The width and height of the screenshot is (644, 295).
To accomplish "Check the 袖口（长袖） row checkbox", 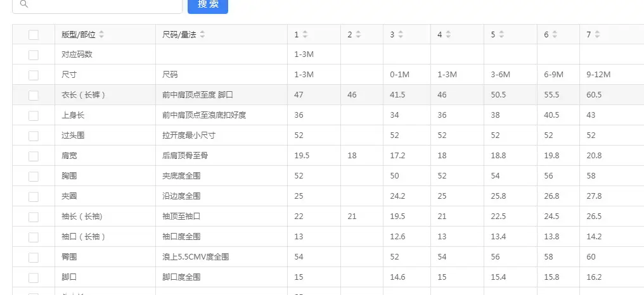I will 34,237.
